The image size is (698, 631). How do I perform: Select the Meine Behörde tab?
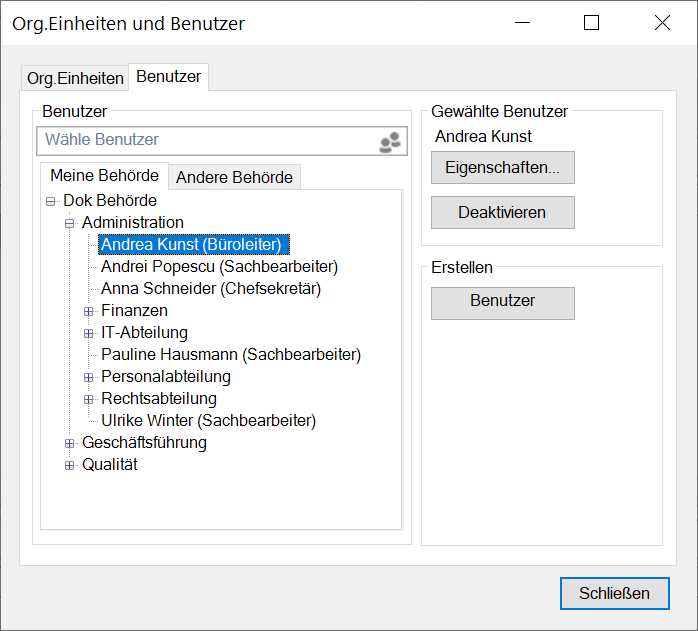104,176
